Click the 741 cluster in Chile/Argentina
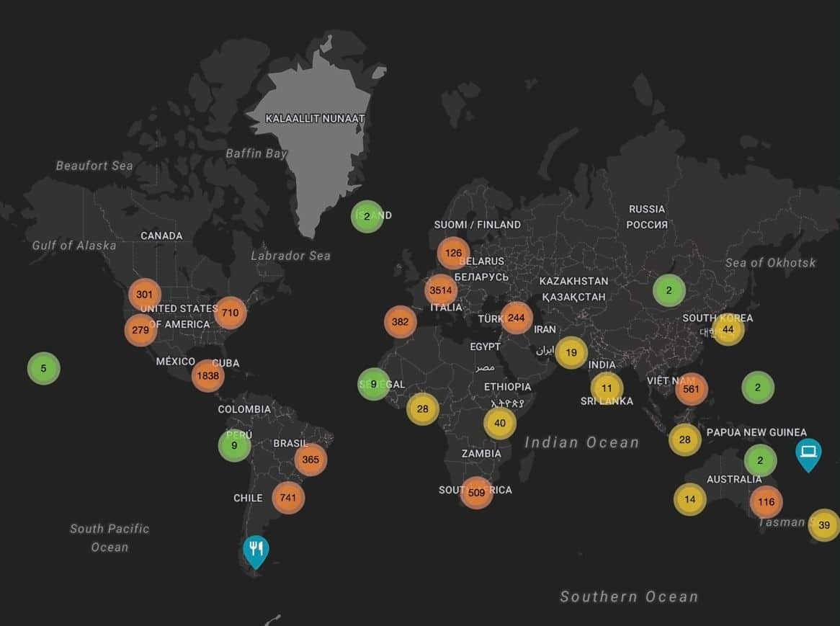Image resolution: width=840 pixels, height=626 pixels. pyautogui.click(x=288, y=497)
